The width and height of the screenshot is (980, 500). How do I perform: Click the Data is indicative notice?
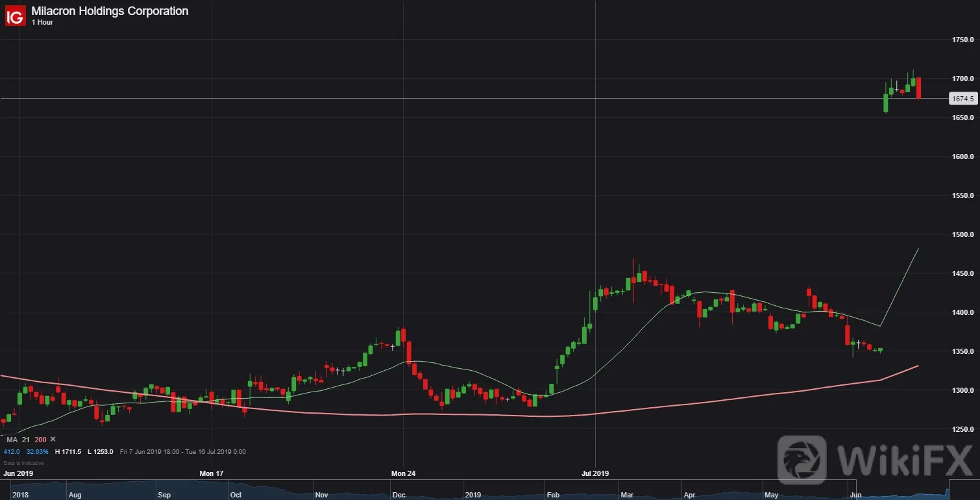point(24,463)
